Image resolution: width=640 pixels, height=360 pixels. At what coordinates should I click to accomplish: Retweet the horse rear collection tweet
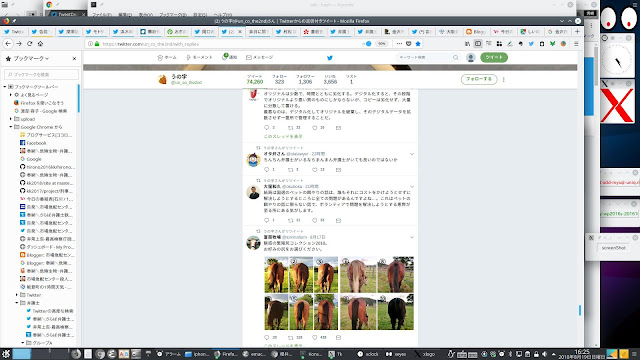(x=291, y=338)
